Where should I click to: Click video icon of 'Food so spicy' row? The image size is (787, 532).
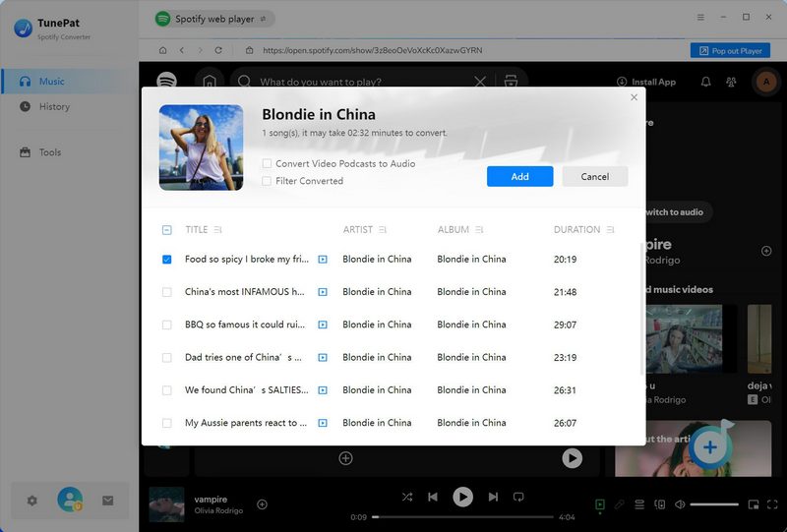pos(323,260)
